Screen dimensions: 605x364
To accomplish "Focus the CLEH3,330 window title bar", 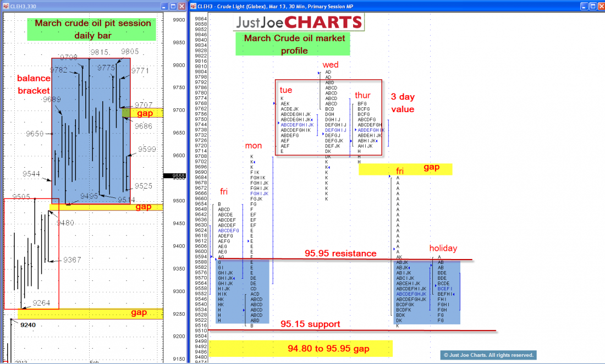I will (x=82, y=5).
